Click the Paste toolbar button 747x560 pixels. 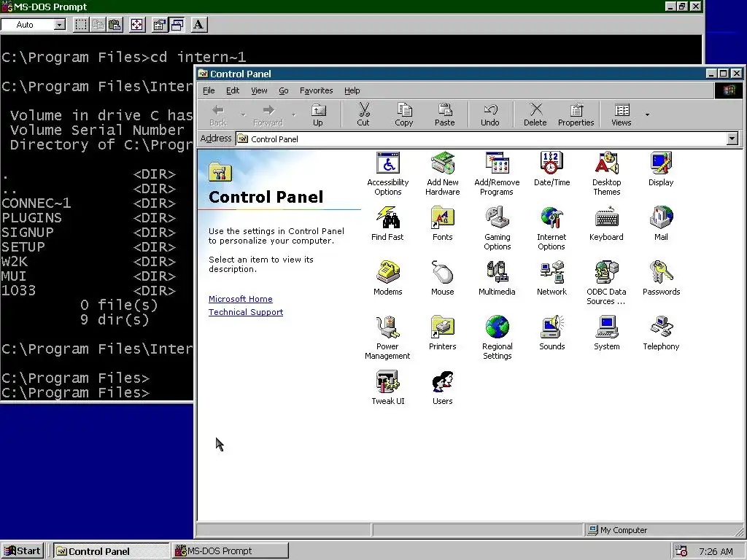tap(444, 114)
